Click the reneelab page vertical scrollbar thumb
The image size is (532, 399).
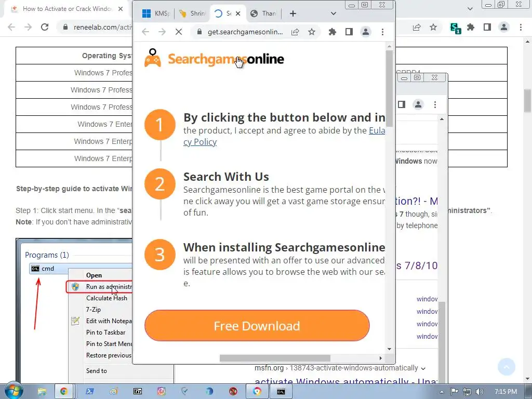coord(528,100)
